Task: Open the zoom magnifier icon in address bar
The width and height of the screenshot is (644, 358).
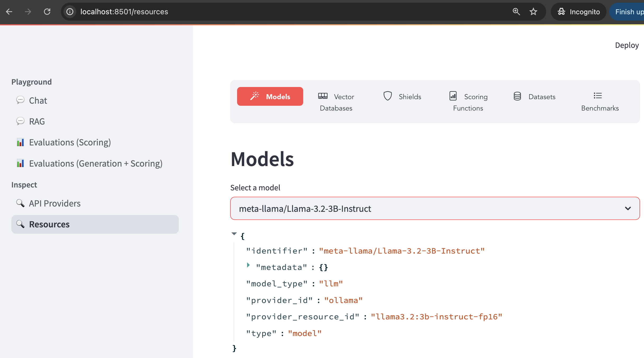Action: [516, 12]
